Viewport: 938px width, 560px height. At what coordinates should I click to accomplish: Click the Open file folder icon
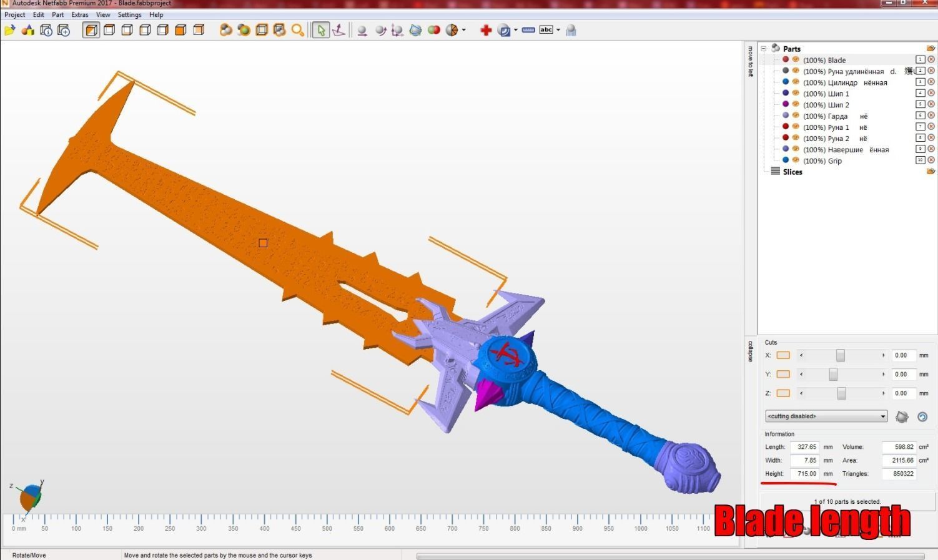(10, 30)
